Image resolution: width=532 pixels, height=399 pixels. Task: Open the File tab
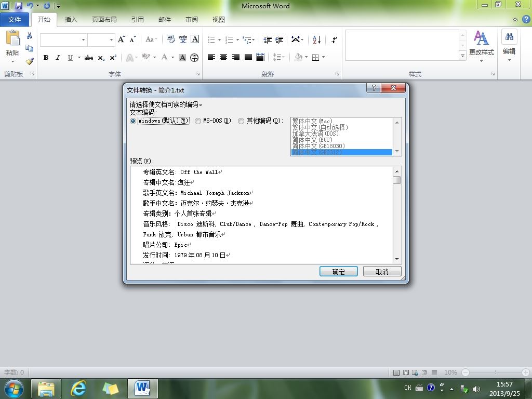[14, 20]
